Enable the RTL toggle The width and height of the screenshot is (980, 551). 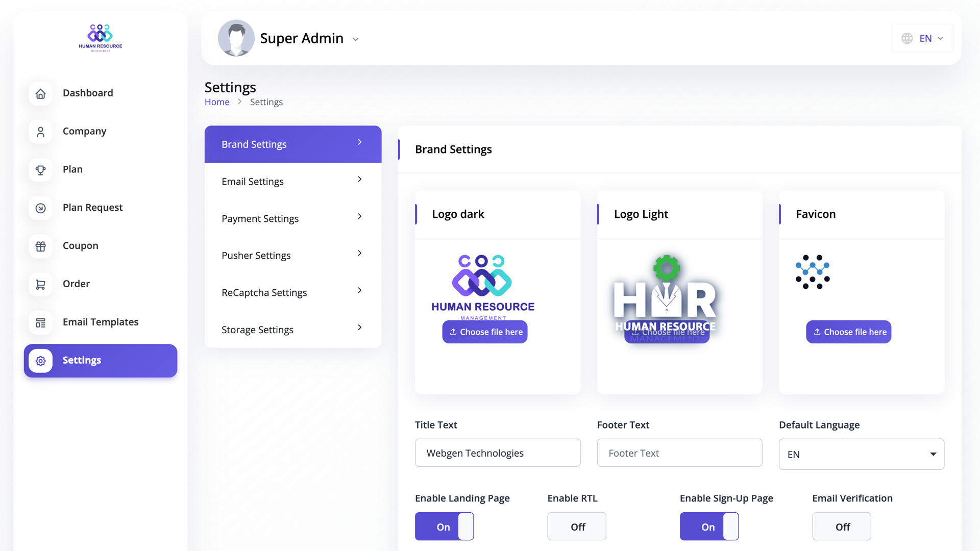[576, 527]
